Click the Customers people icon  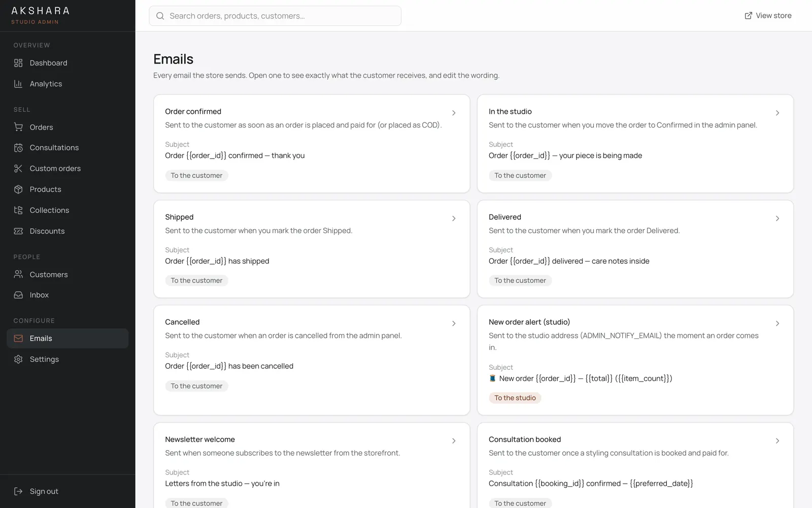[18, 274]
